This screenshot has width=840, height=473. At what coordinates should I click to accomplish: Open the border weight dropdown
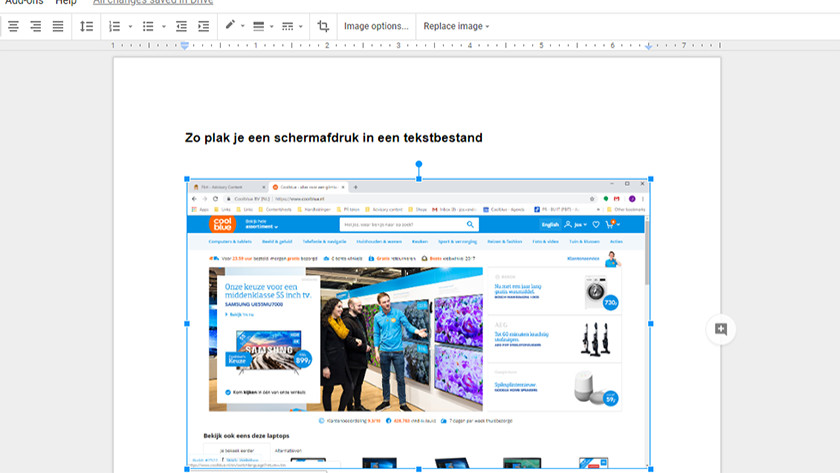pyautogui.click(x=261, y=26)
